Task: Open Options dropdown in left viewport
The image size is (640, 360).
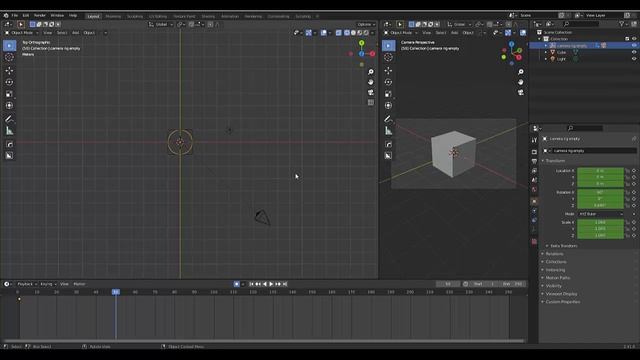Action: 366,24
